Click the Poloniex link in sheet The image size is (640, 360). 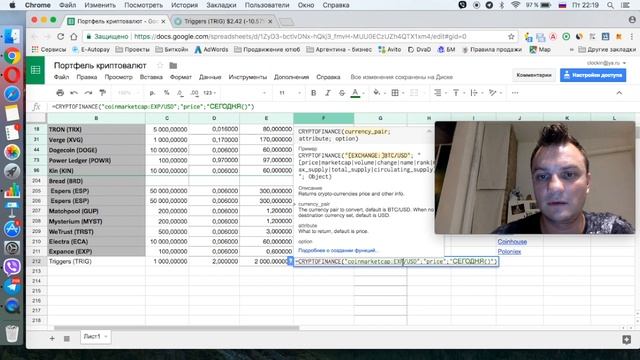click(x=509, y=251)
